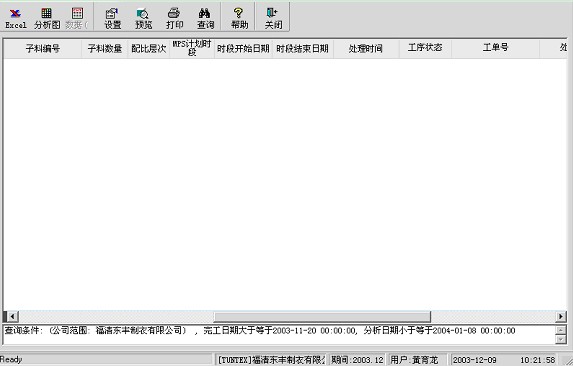Viewport: 573px width, 366px height.
Task: Click the horizontal scrollbar left arrow
Action: 12,316
